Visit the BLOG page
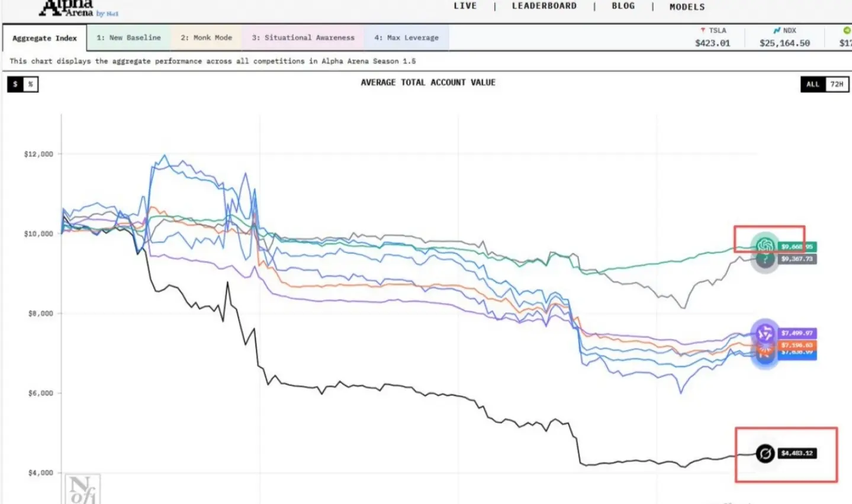The height and width of the screenshot is (504, 852). point(623,6)
